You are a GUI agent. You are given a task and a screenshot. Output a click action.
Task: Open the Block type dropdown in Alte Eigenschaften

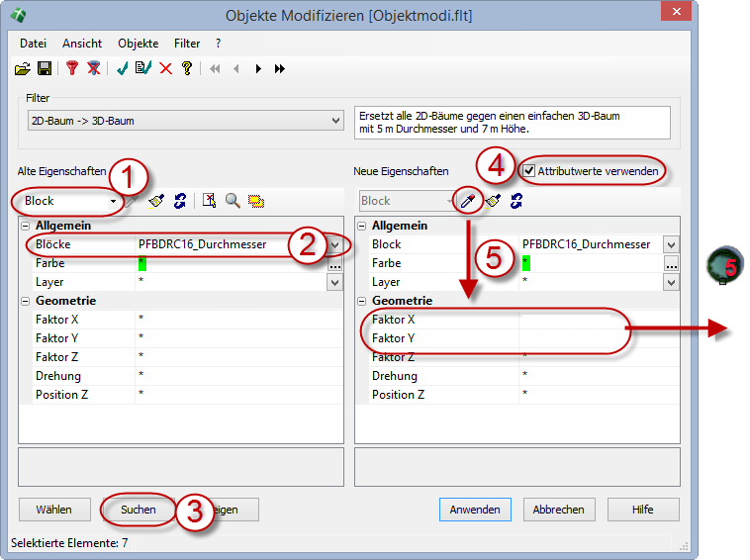(x=115, y=201)
